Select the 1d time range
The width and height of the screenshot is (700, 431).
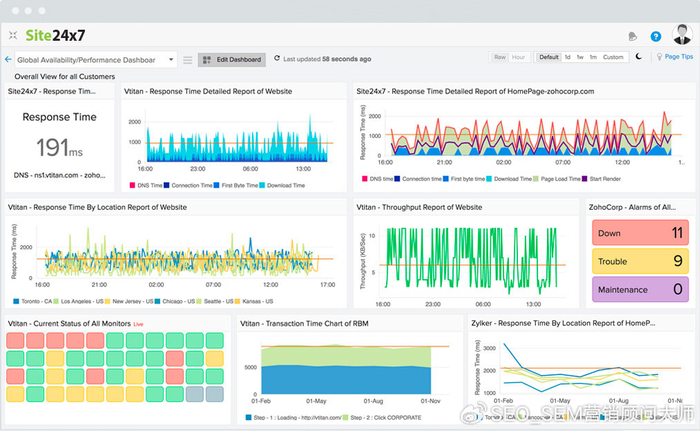tap(567, 57)
